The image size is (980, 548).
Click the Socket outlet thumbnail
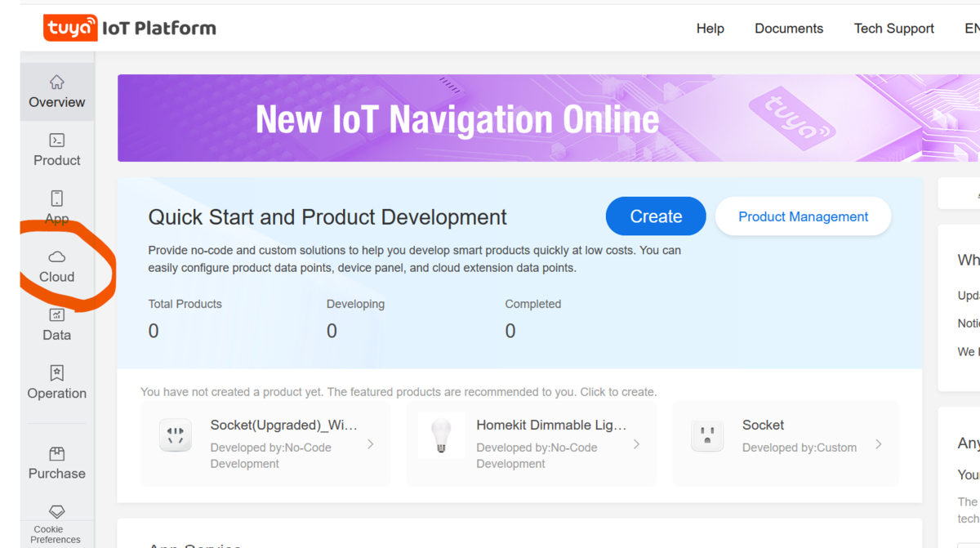point(707,435)
